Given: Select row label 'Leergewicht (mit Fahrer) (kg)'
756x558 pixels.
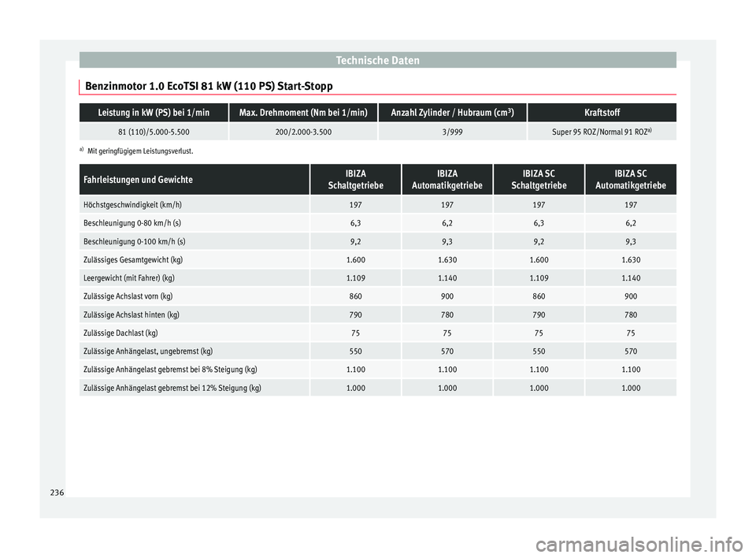Looking at the screenshot, I should 128,278.
